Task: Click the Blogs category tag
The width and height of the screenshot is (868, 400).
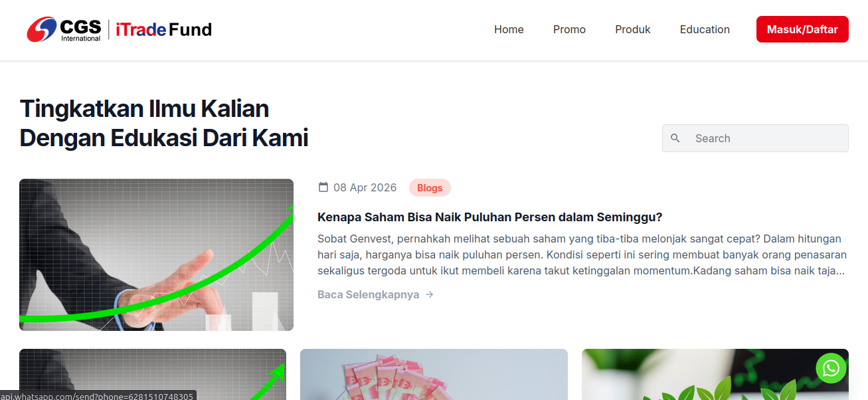Action: pyautogui.click(x=430, y=188)
